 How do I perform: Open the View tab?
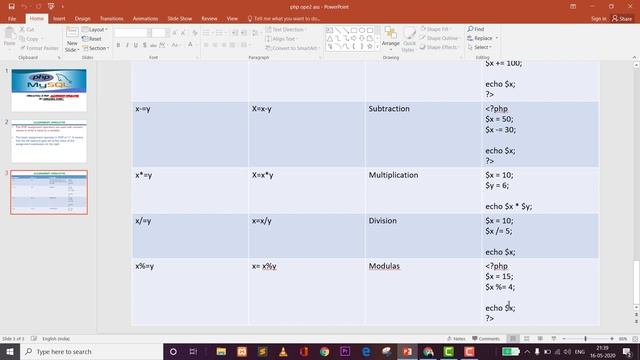pos(232,19)
